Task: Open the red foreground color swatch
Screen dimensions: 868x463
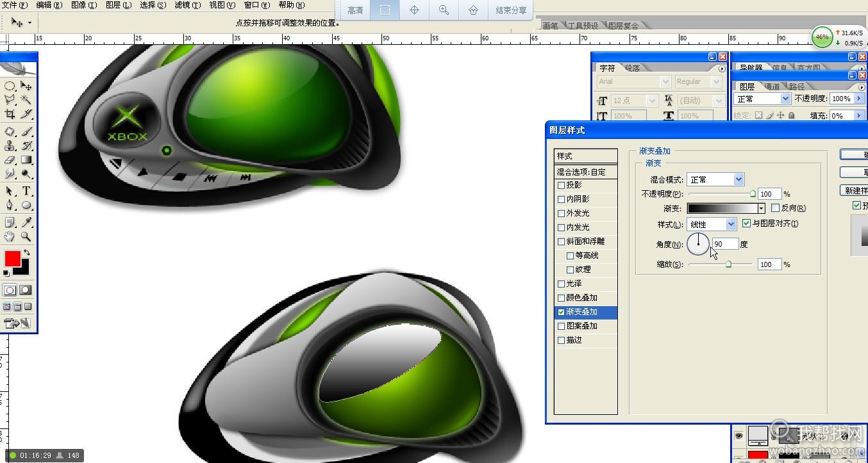Action: [12, 259]
